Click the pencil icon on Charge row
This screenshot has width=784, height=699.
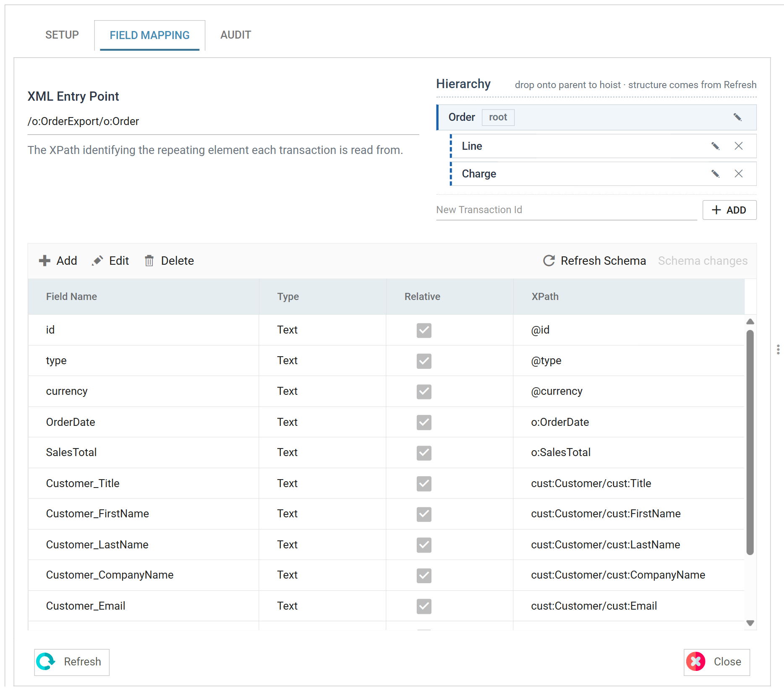(716, 174)
